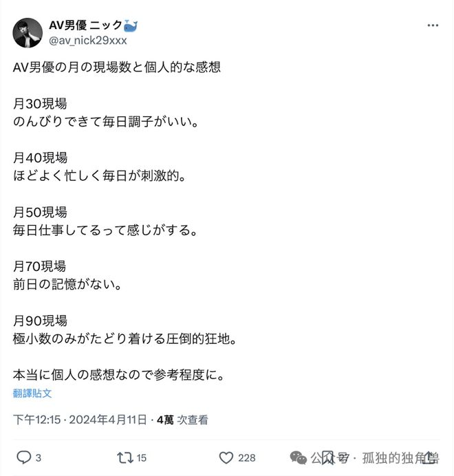Click the whale emoji beside the name

tap(131, 25)
